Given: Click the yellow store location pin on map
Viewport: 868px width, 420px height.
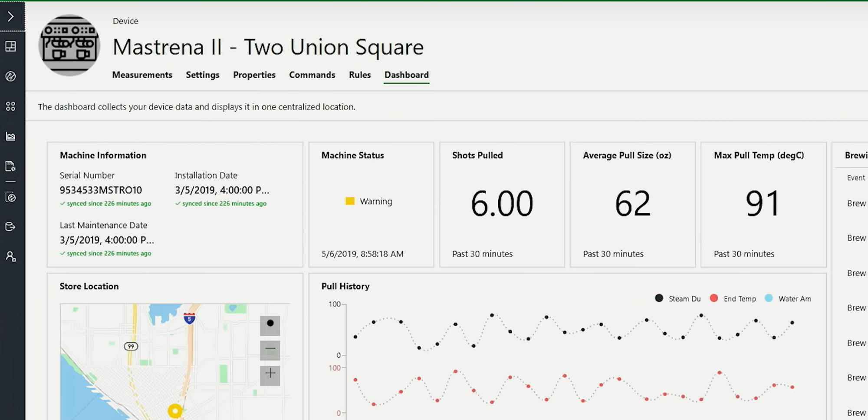Looking at the screenshot, I should pos(175,410).
